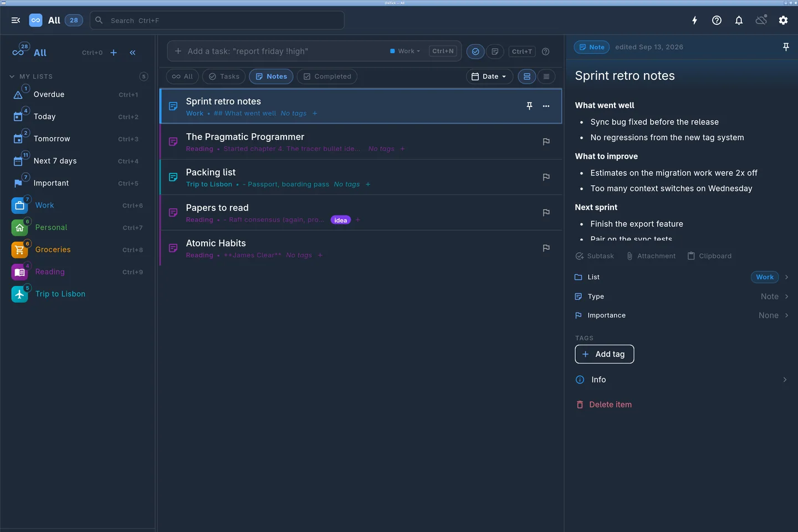Toggle the sidebar menu icon
This screenshot has height=532, width=798.
(16, 21)
